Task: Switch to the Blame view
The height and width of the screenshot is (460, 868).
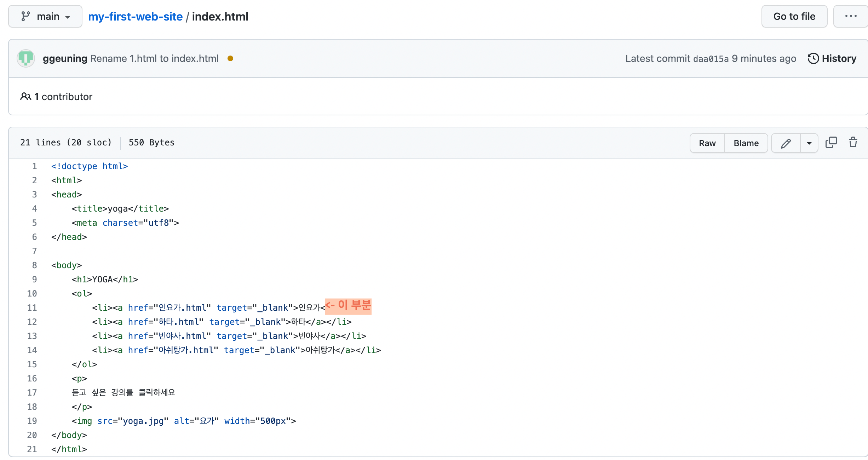Action: [x=746, y=143]
